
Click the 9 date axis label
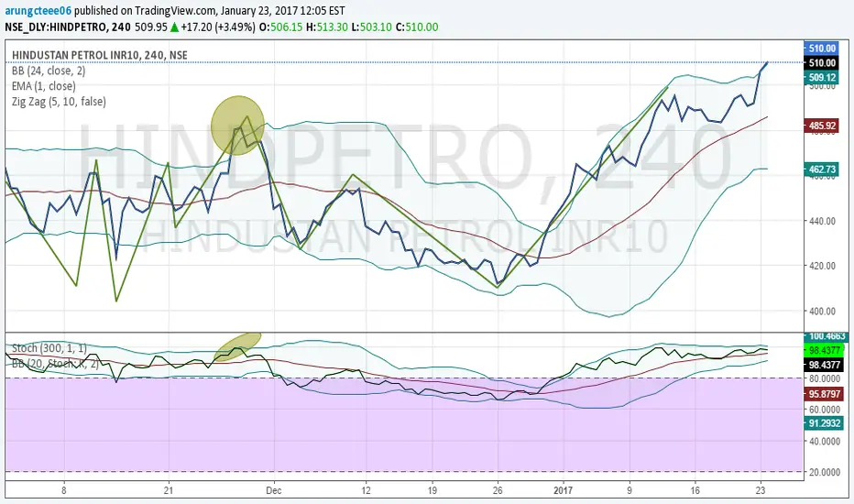tap(630, 490)
